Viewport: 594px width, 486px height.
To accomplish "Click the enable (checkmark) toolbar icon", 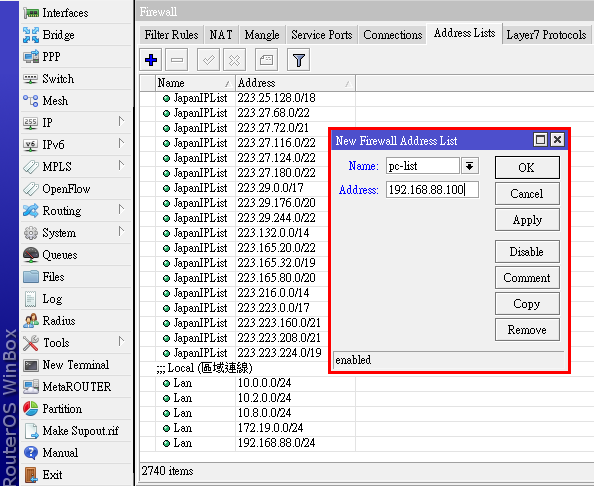I will [208, 60].
